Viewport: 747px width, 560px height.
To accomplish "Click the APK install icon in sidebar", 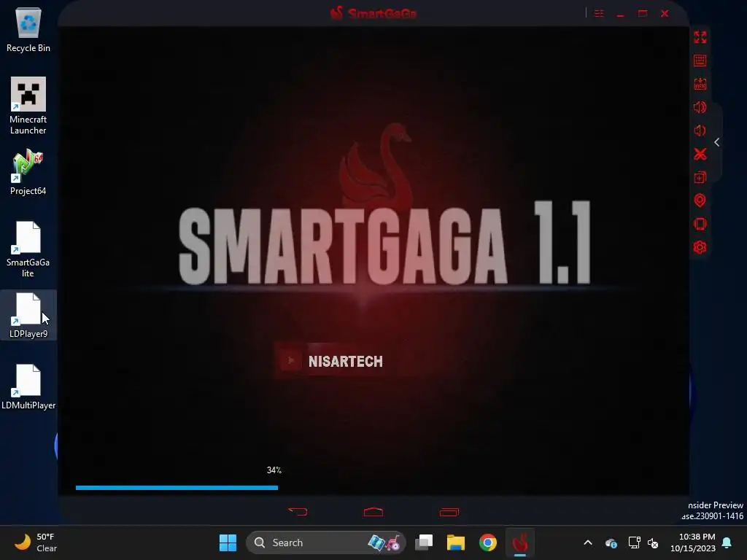I will [700, 84].
